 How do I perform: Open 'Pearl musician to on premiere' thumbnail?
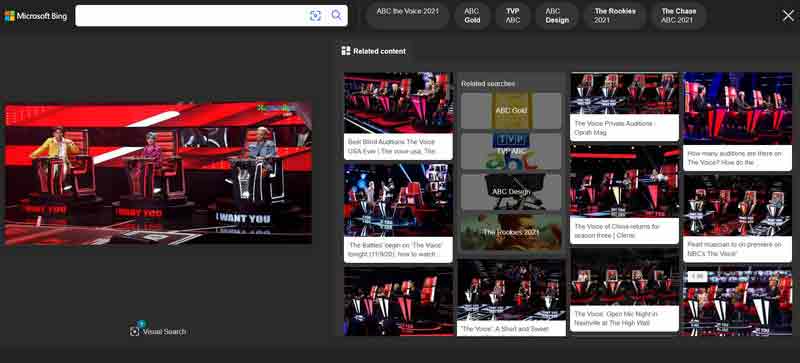point(737,206)
